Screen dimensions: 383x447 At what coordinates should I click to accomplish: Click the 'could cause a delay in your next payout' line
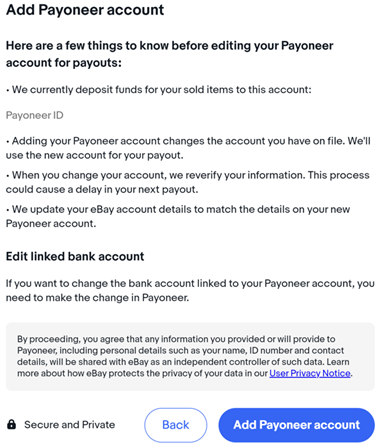pyautogui.click(x=102, y=189)
